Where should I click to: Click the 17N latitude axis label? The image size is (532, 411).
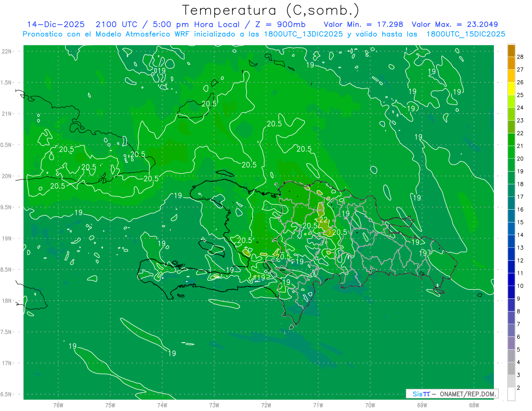[7, 363]
